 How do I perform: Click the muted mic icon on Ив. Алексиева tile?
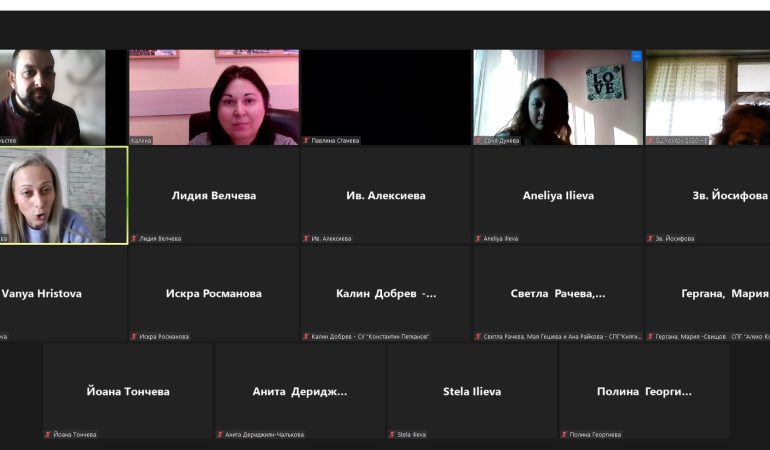[x=306, y=239]
